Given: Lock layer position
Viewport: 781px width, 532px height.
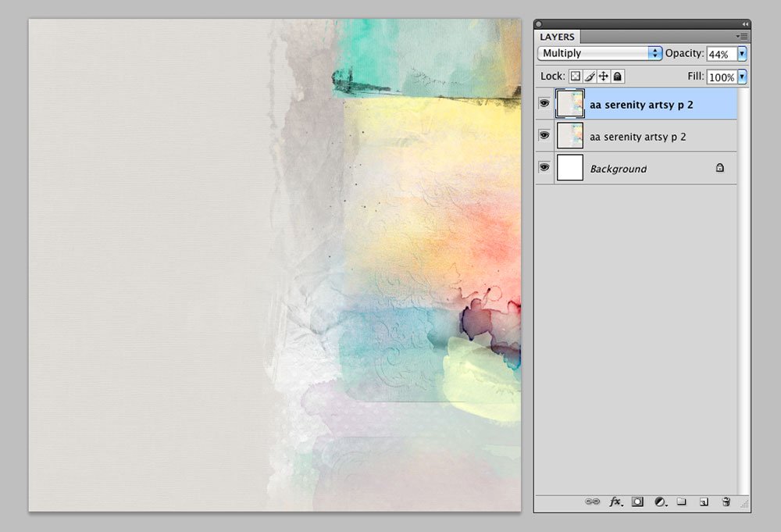Looking at the screenshot, I should click(x=603, y=77).
